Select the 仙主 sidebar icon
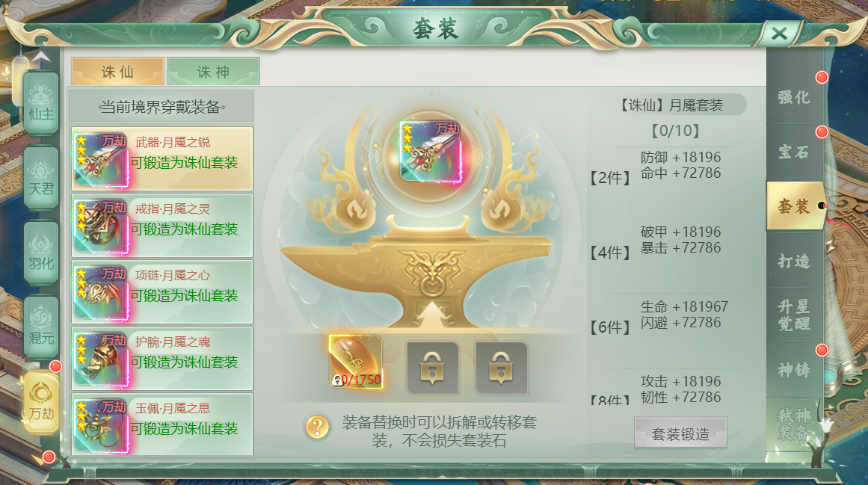This screenshot has height=485, width=868. click(x=41, y=103)
